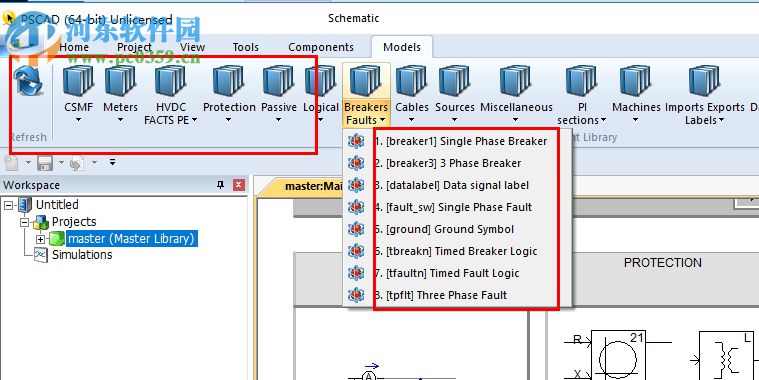Click the component icon beside Timed Fault Logic

coord(356,273)
